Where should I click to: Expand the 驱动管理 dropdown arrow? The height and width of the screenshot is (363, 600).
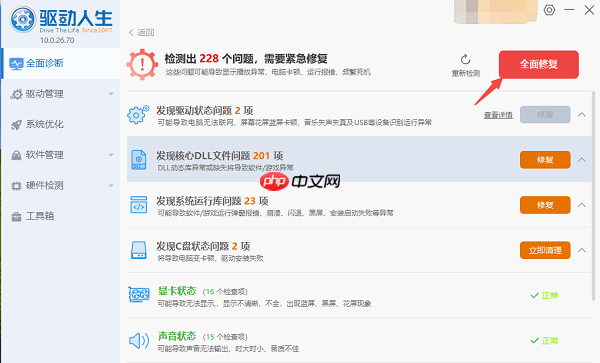[111, 94]
